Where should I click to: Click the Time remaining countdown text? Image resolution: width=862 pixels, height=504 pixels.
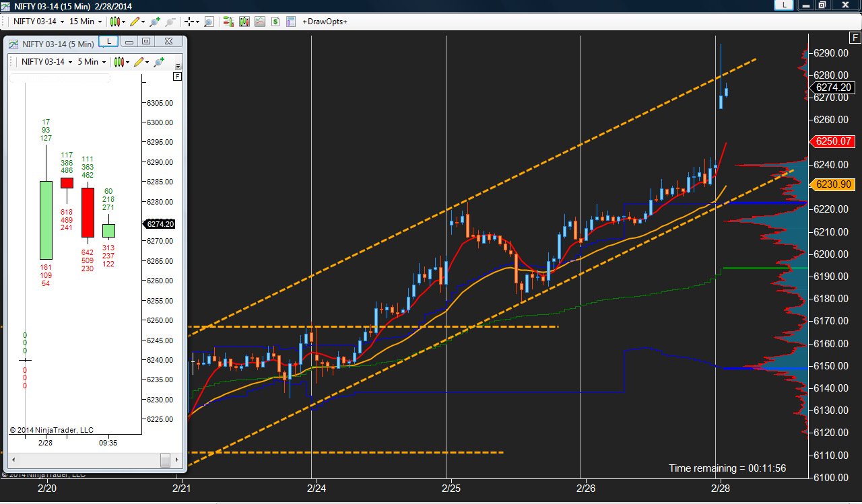[x=727, y=468]
